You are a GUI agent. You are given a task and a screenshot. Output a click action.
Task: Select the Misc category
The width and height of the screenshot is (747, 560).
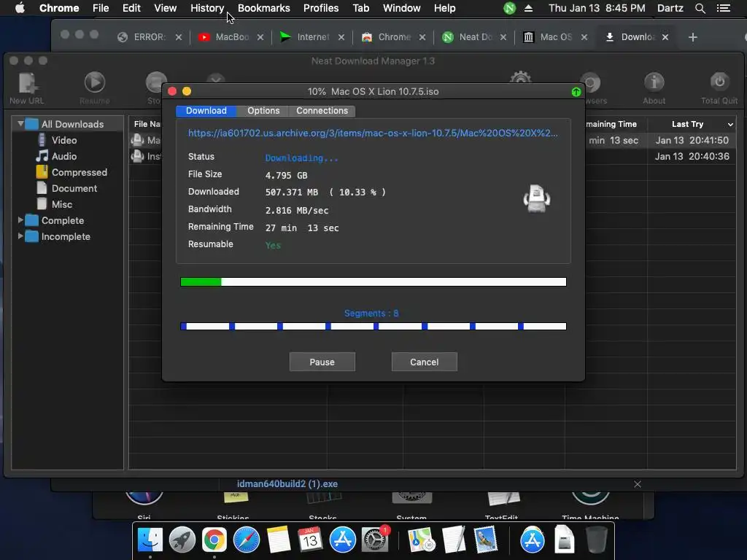click(x=61, y=204)
